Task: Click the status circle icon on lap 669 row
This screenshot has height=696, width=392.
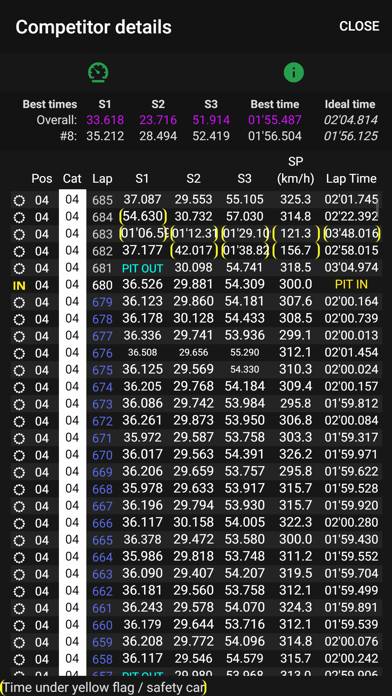Action: pyautogui.click(x=19, y=472)
